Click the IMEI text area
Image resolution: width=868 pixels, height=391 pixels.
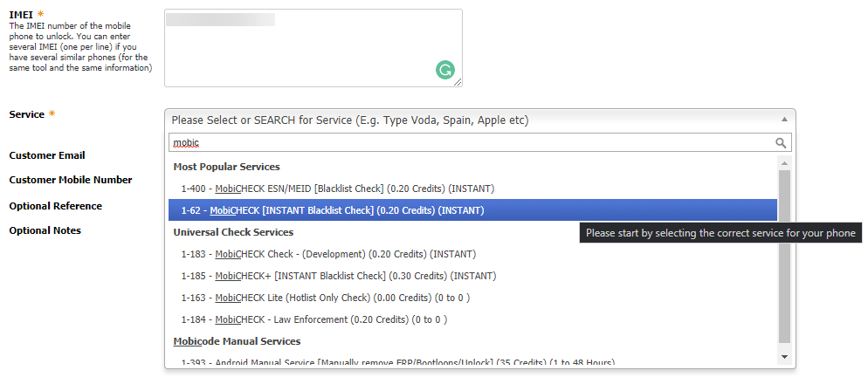point(313,48)
